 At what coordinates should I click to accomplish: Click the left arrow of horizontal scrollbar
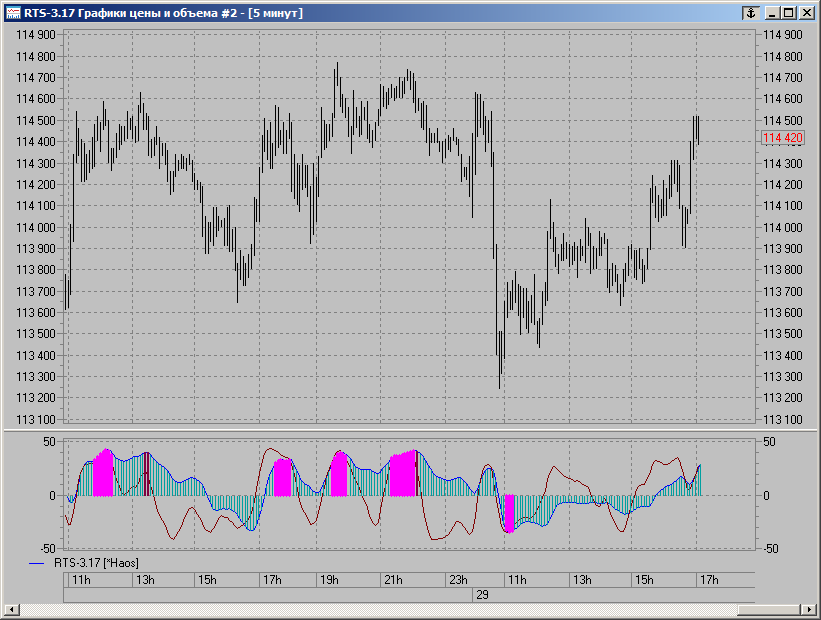point(10,610)
